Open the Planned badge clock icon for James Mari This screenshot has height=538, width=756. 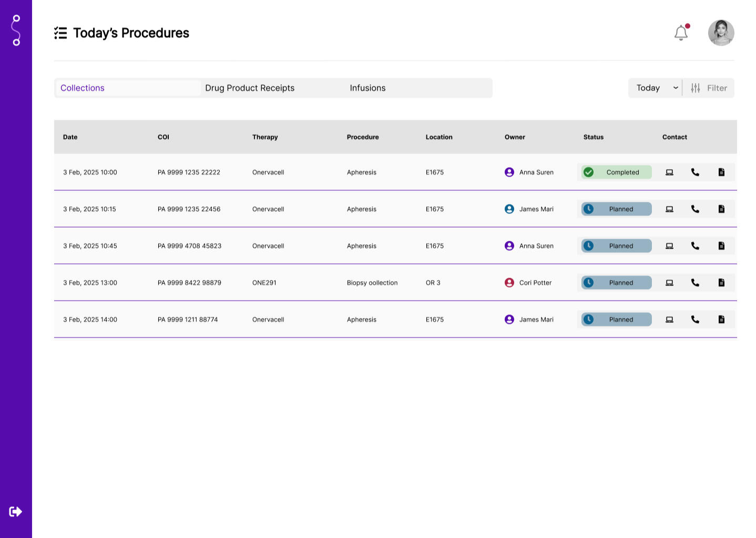pyautogui.click(x=589, y=209)
